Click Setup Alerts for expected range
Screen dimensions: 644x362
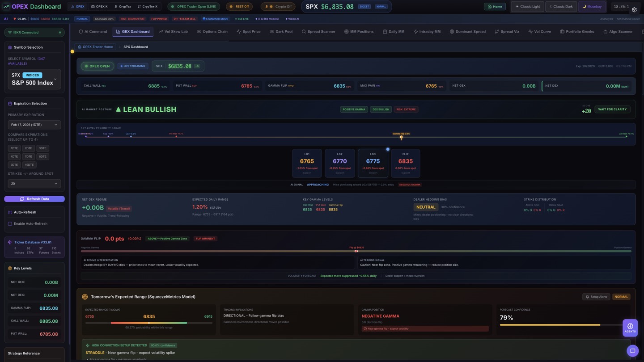[x=596, y=296]
